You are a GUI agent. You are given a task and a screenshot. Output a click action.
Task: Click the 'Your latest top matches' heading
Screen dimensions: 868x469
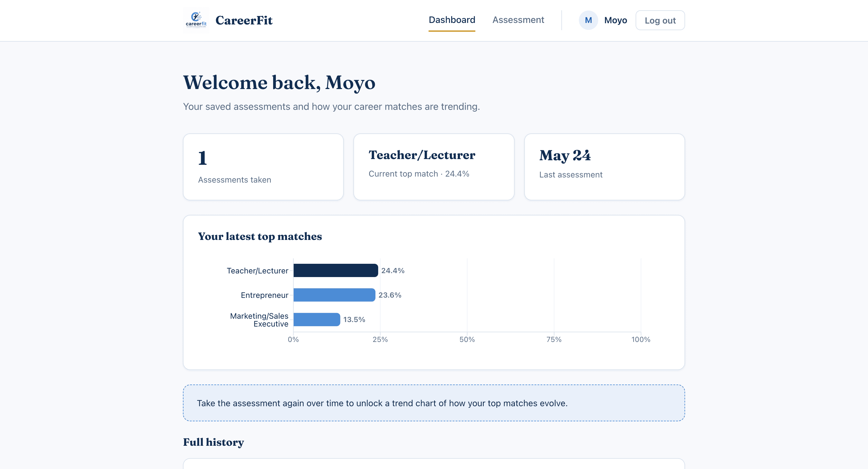click(x=260, y=237)
